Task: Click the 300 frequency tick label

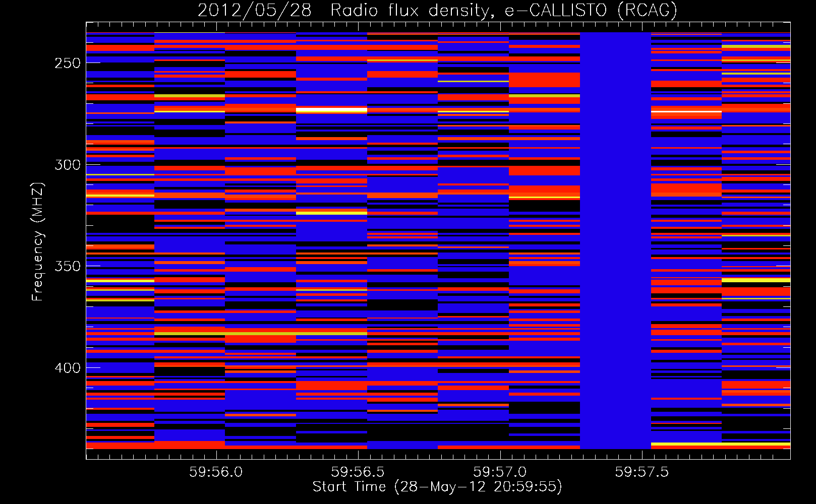Action: click(x=68, y=165)
